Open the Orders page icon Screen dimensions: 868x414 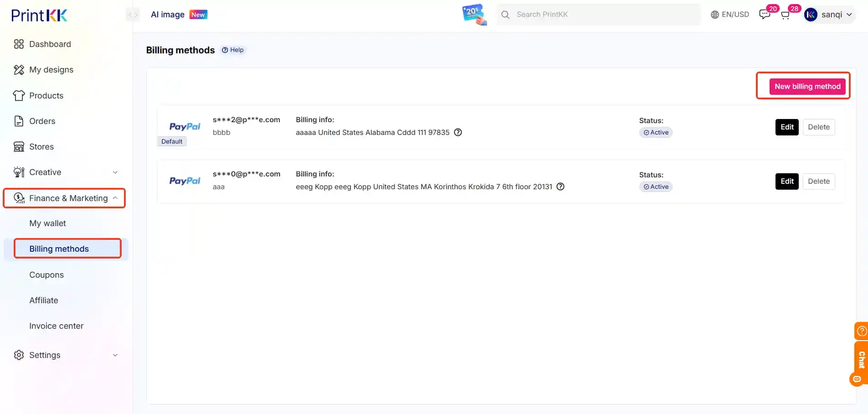click(x=18, y=121)
